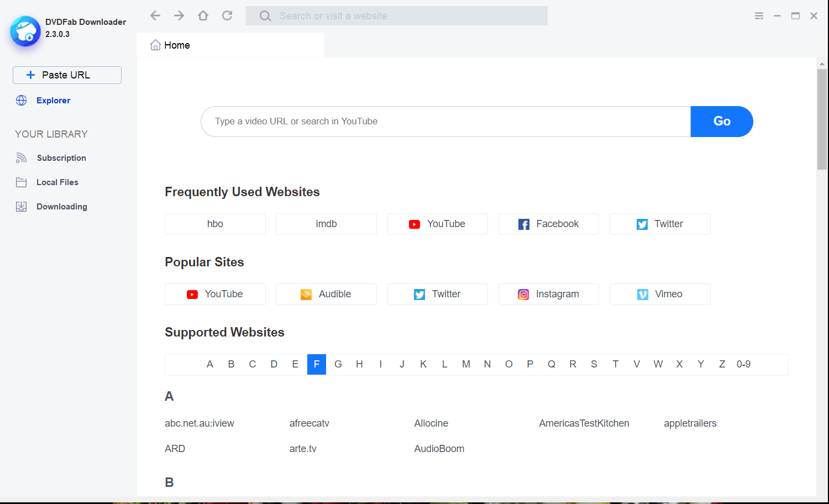
Task: Open the hamburger menu icon
Action: 759,16
